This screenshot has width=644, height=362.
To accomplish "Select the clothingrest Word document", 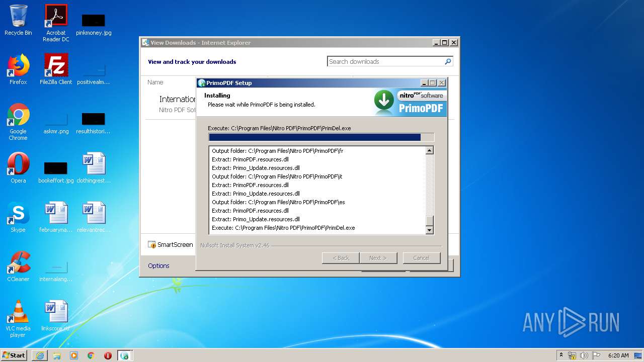I will point(94,168).
